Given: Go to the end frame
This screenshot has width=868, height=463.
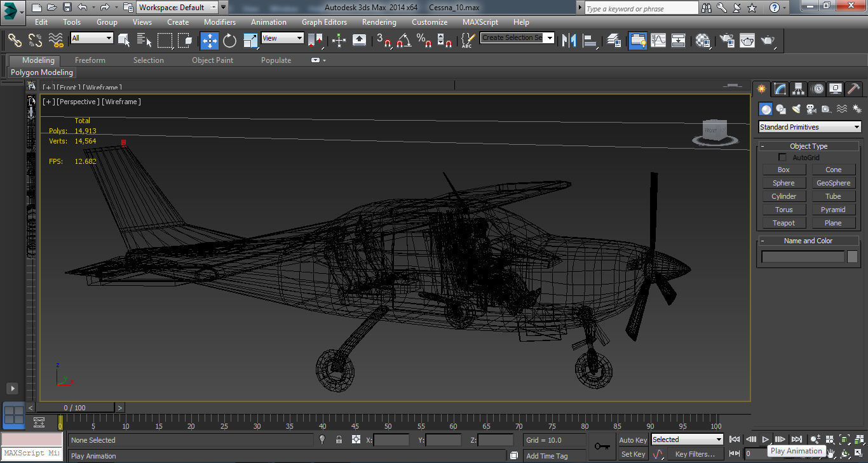Looking at the screenshot, I should click(796, 440).
